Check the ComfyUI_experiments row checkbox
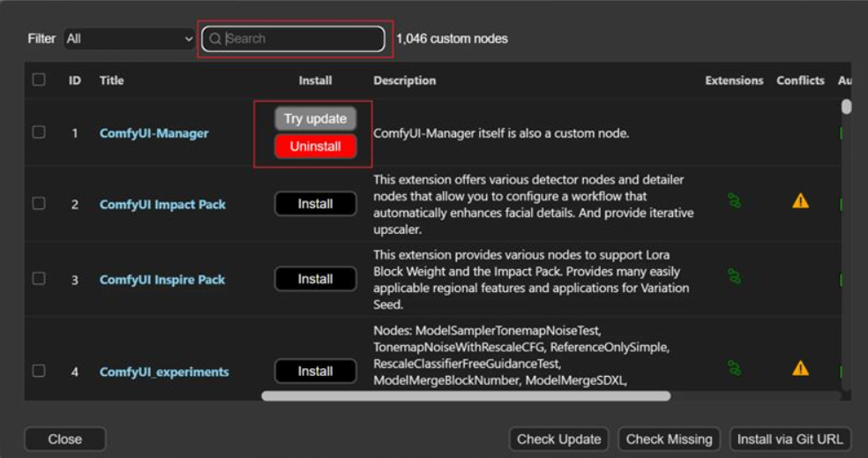The image size is (868, 458). [x=39, y=371]
